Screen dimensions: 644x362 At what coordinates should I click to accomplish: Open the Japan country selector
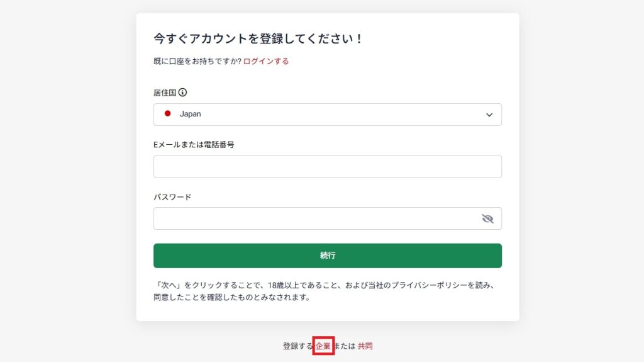click(x=327, y=115)
